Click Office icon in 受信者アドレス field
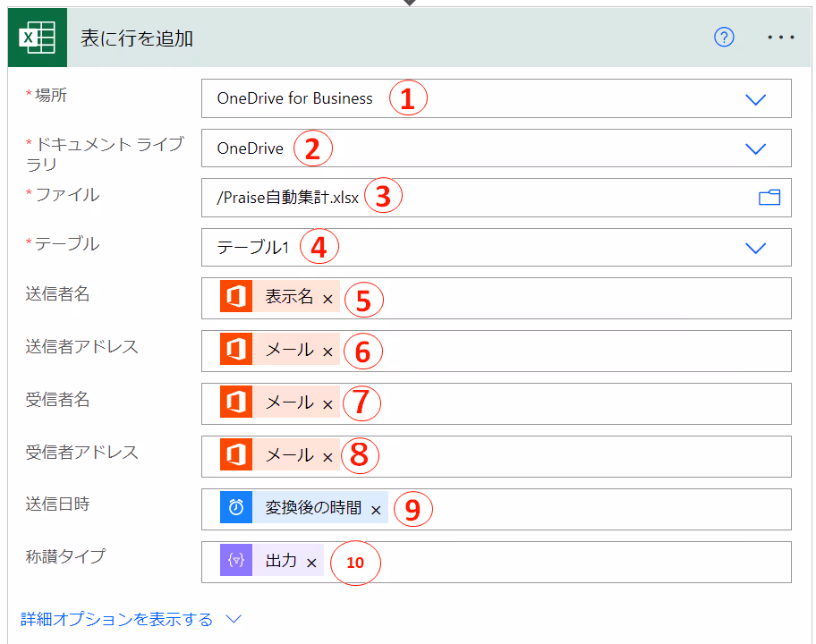 236,454
